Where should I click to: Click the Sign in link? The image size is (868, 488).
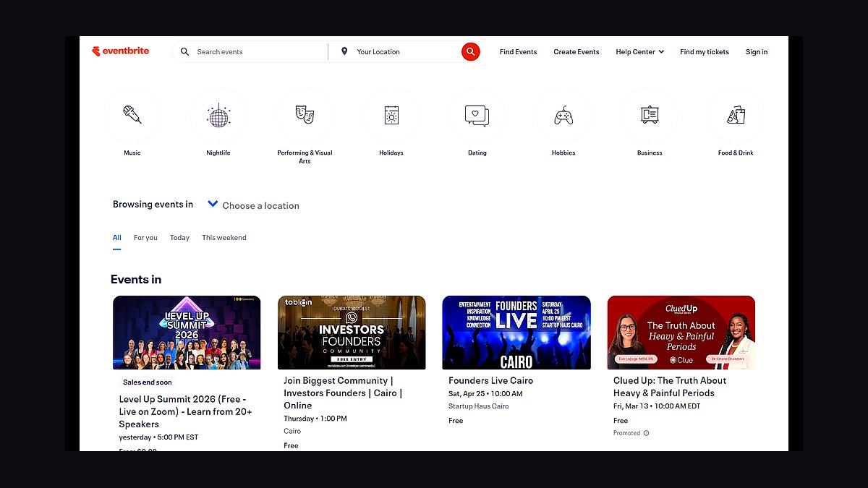point(757,52)
